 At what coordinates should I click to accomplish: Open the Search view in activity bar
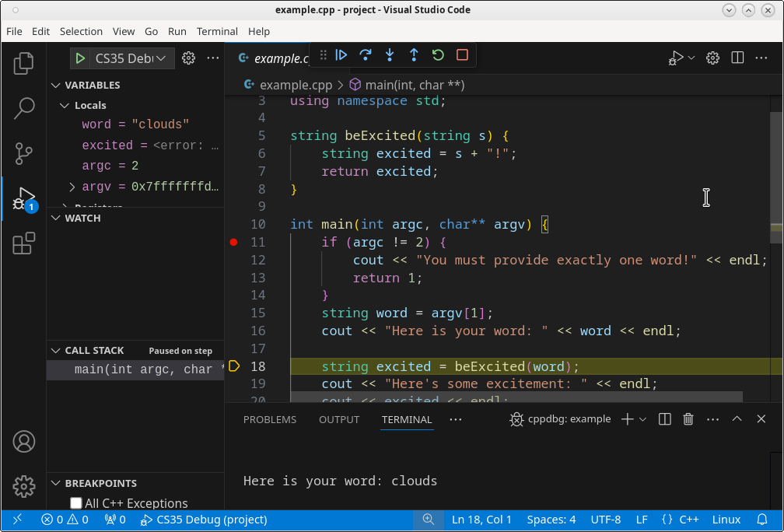[23, 108]
